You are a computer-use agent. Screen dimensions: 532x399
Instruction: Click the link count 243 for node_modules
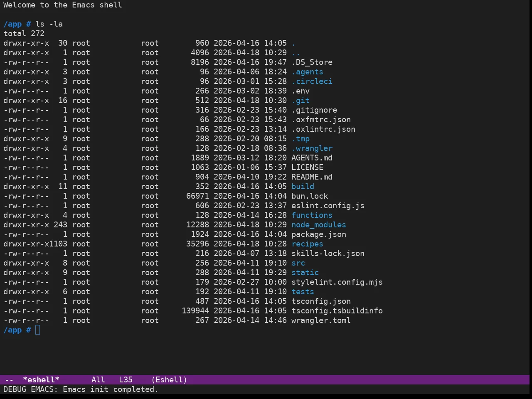coord(60,225)
